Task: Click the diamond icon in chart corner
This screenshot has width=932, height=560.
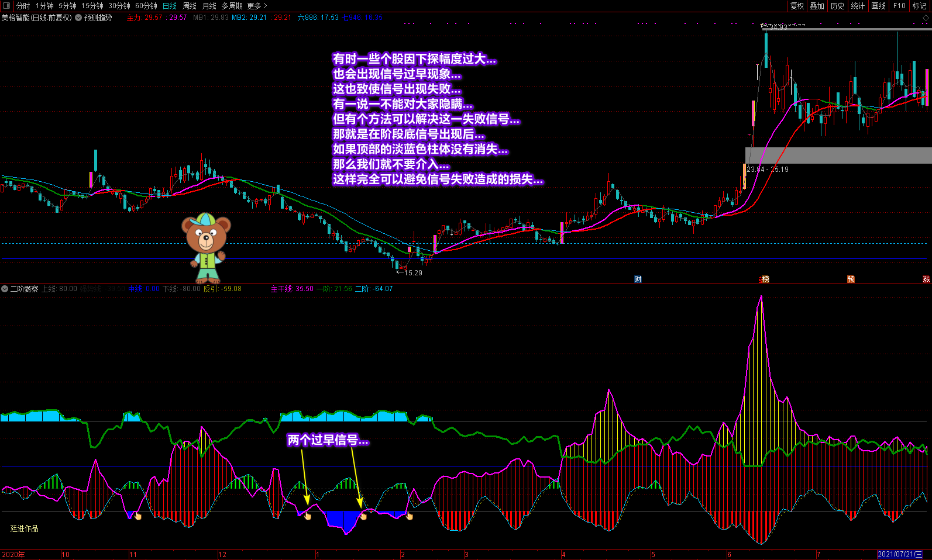Action: (x=926, y=18)
